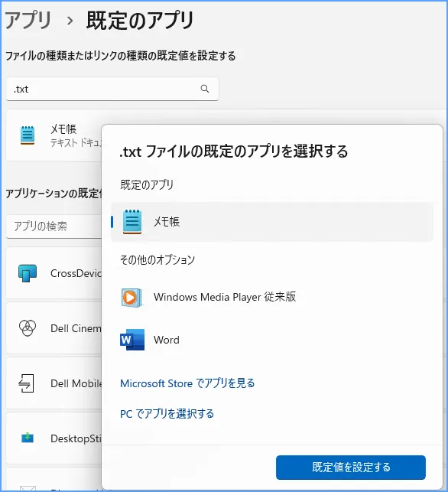
Task: Open Microsoft Store でアプリを見る link
Action: (187, 383)
